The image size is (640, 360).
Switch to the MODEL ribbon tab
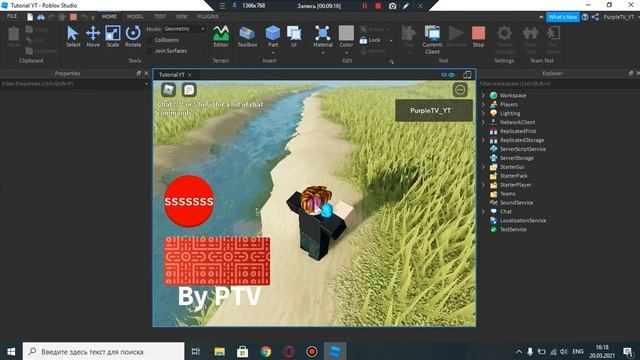click(135, 16)
